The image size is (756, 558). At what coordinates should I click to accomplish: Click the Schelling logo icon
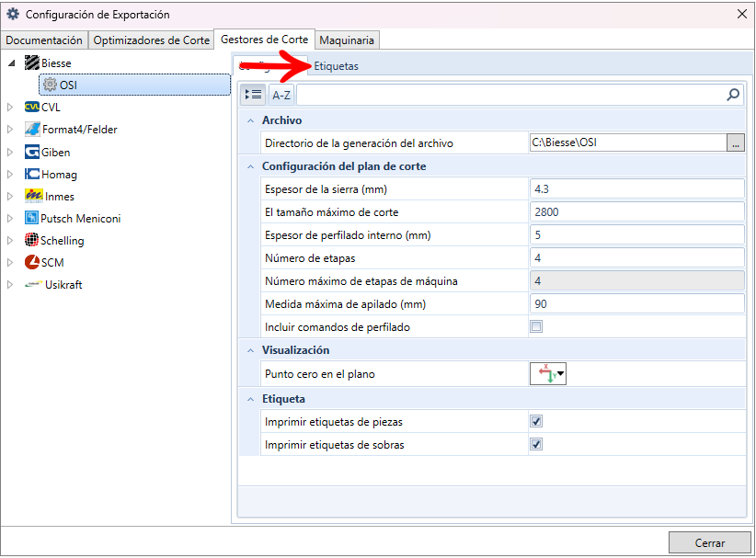click(x=31, y=240)
